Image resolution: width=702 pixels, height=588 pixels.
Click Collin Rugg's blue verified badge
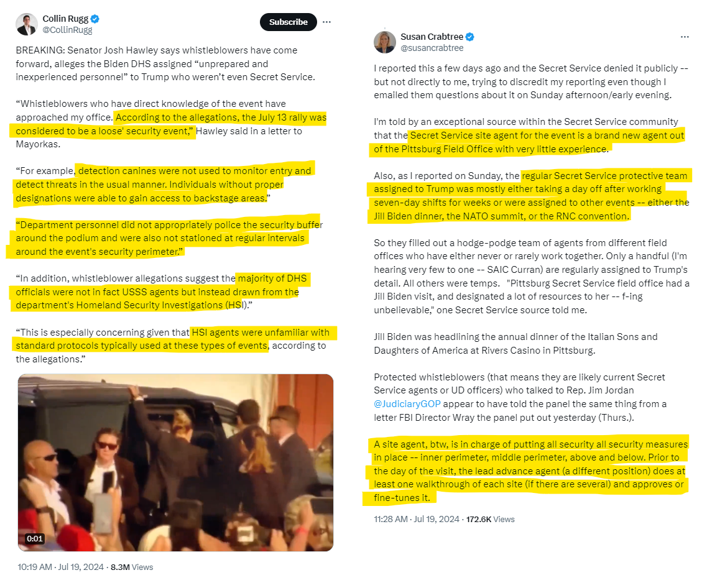point(95,19)
